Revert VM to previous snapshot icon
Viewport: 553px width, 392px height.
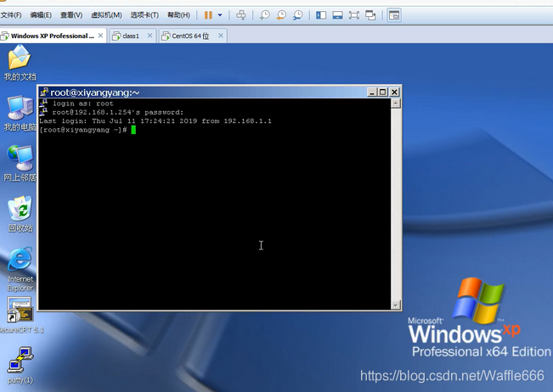tap(281, 15)
